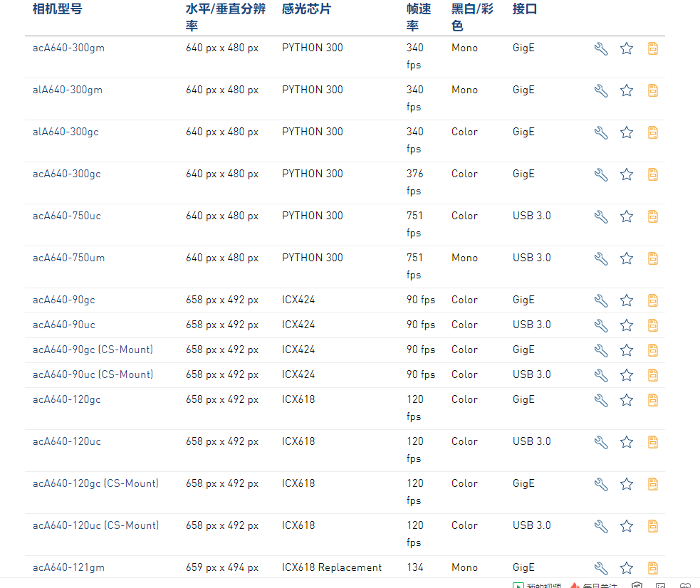Click the wrench icon for acA640-120gc

pos(601,400)
